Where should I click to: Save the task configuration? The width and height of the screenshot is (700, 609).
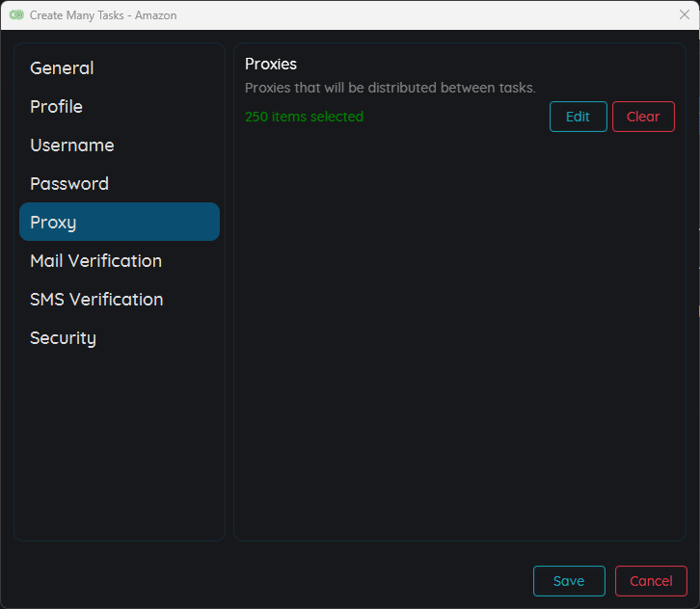click(569, 581)
